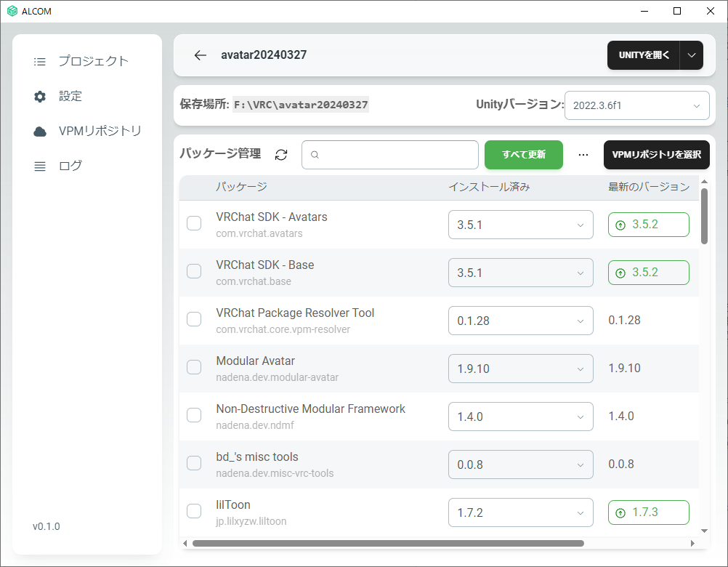Upgrade lilToon to 1.7.3
The height and width of the screenshot is (567, 728).
pyautogui.click(x=649, y=512)
